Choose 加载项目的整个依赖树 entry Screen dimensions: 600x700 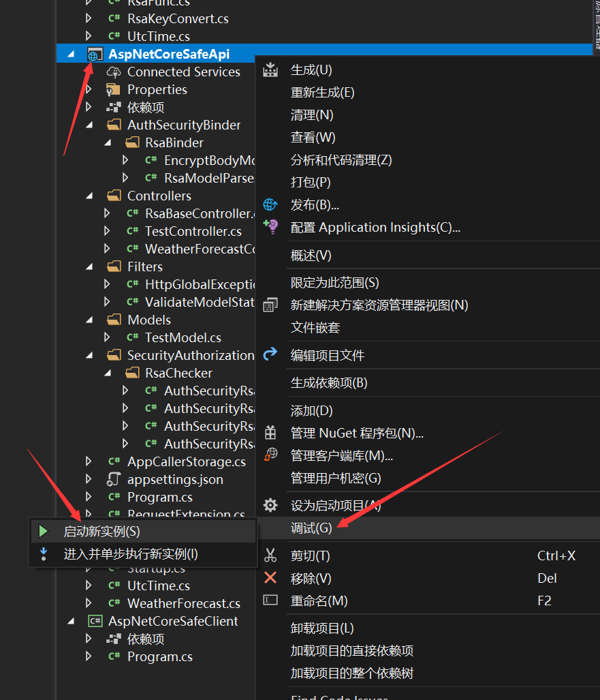(351, 673)
